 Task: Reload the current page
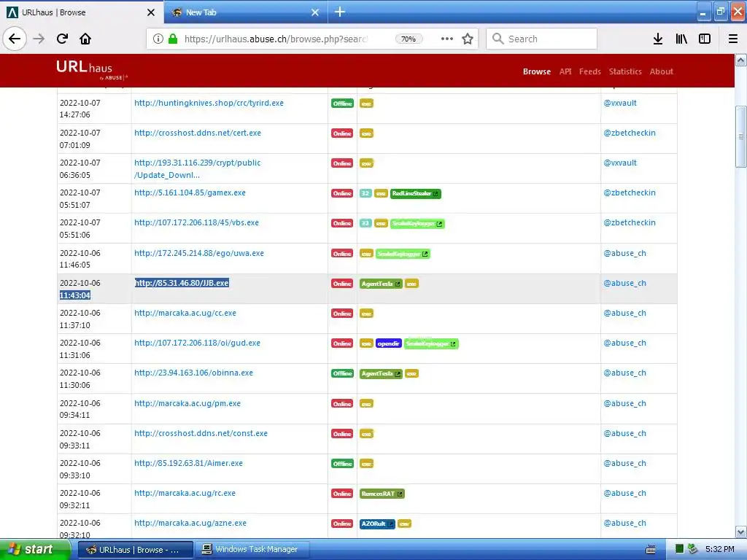point(62,39)
